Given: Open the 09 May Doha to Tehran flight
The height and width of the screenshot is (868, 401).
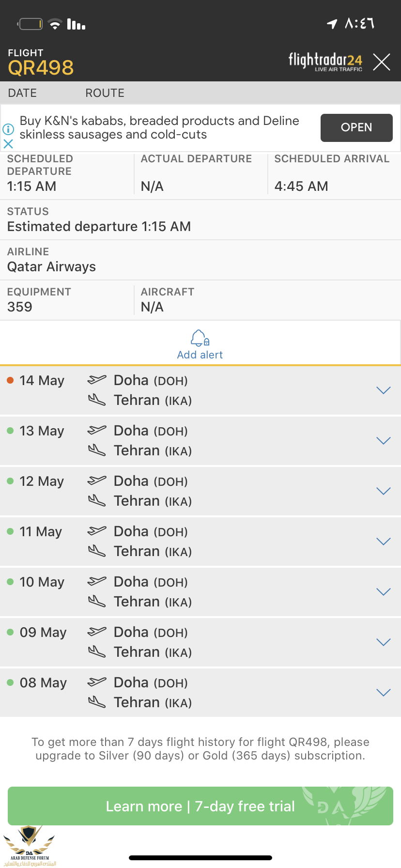Looking at the screenshot, I should click(x=200, y=642).
